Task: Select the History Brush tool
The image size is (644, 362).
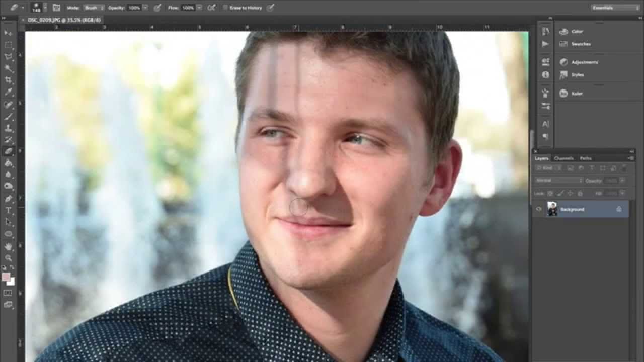Action: click(x=9, y=140)
